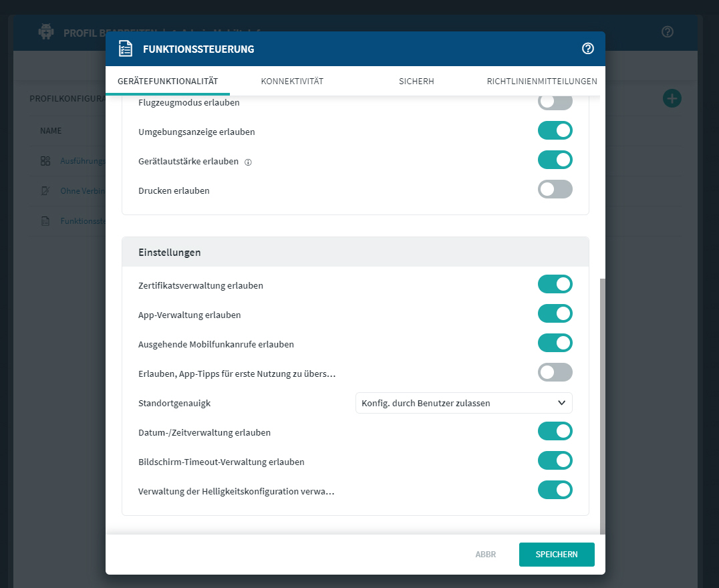
Task: Click the help icon in Funktionssteuerung header
Action: (588, 48)
